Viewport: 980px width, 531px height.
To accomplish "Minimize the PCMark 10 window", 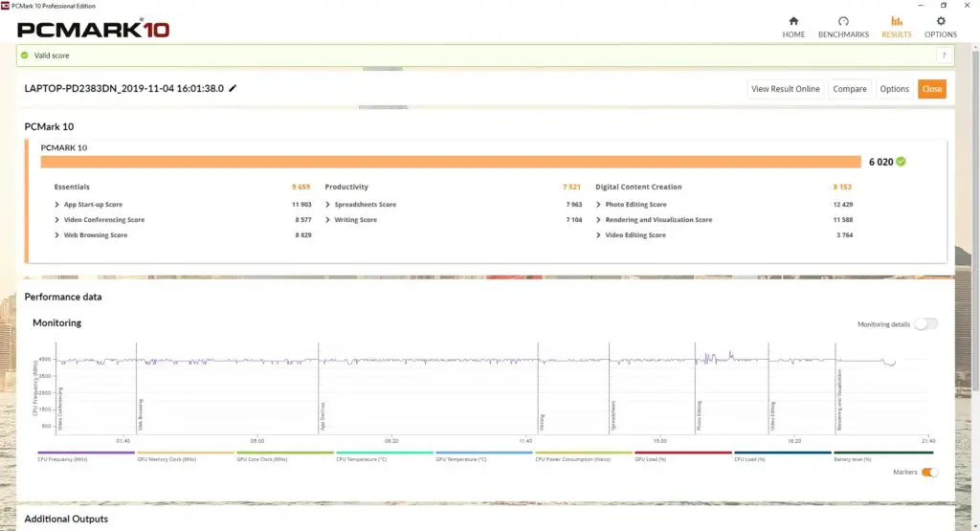I will point(921,5).
